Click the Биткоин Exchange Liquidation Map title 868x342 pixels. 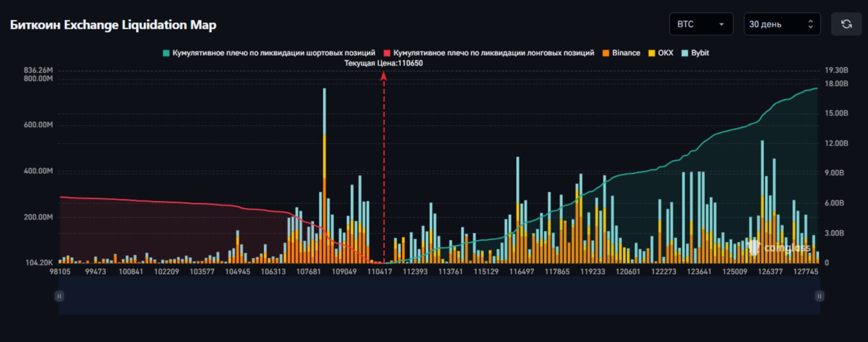[x=113, y=25]
